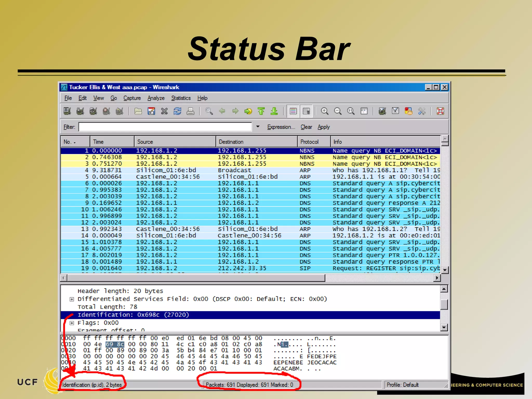The image size is (532, 399).
Task: Open the filter history dropdown arrow
Action: 258,127
